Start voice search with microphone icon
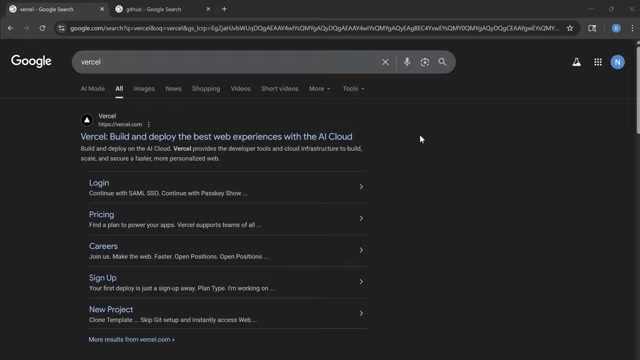The height and width of the screenshot is (360, 640). [407, 62]
